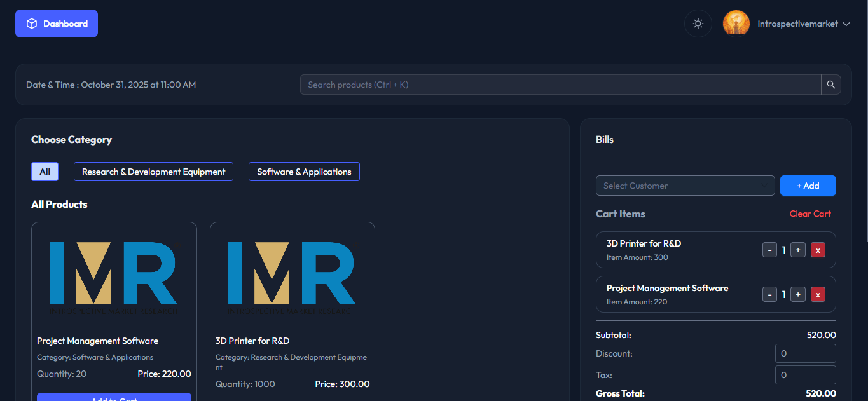Viewport: 868px width, 401px height.
Task: Click the Discount input field
Action: point(805,353)
